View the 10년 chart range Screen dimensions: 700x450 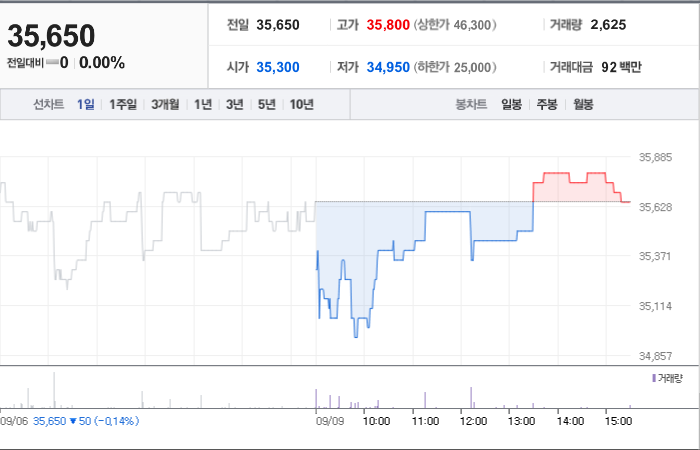point(302,104)
